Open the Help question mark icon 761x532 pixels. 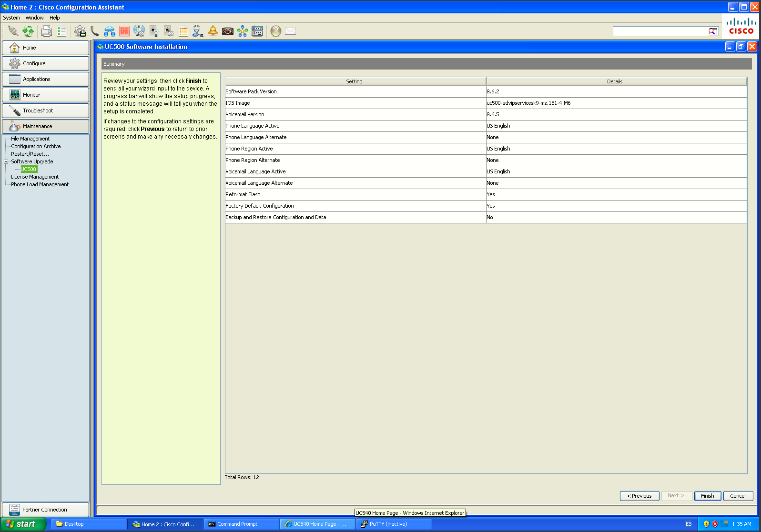pyautogui.click(x=276, y=31)
